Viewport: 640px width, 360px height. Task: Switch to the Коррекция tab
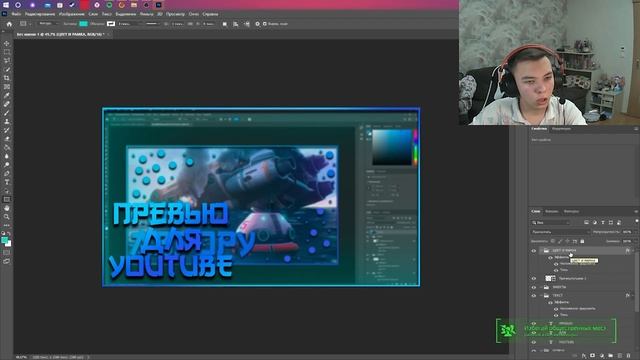pyautogui.click(x=561, y=129)
